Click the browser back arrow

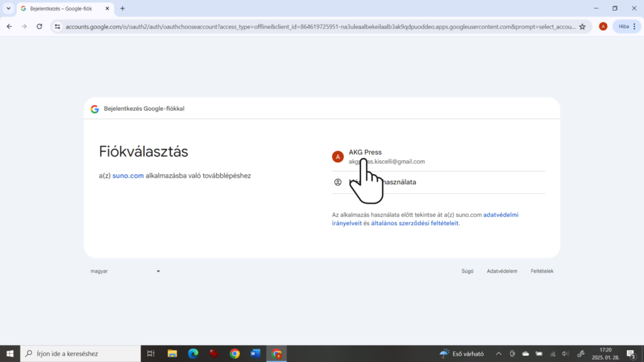click(x=9, y=26)
